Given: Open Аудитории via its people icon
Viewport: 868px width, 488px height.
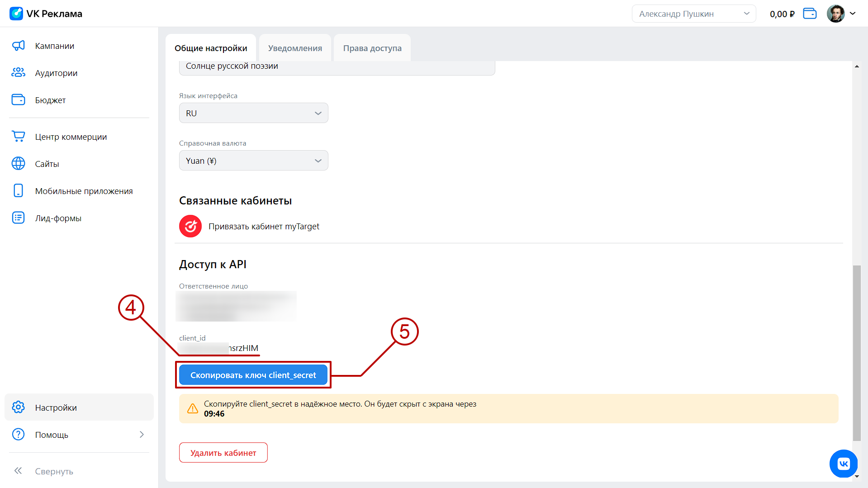Looking at the screenshot, I should pos(18,73).
